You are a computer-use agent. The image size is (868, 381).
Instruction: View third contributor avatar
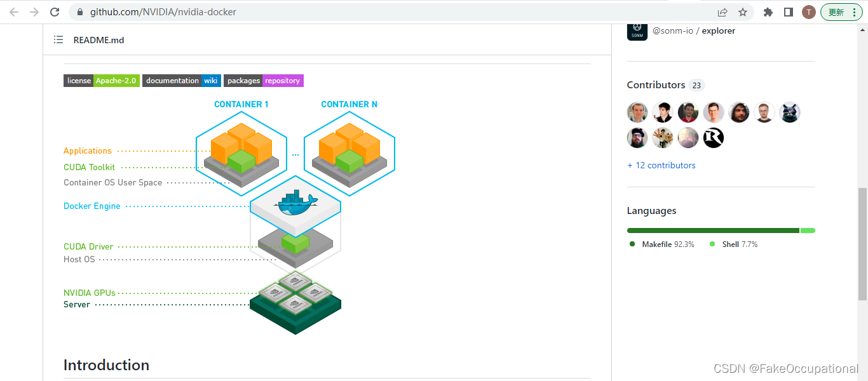(688, 112)
